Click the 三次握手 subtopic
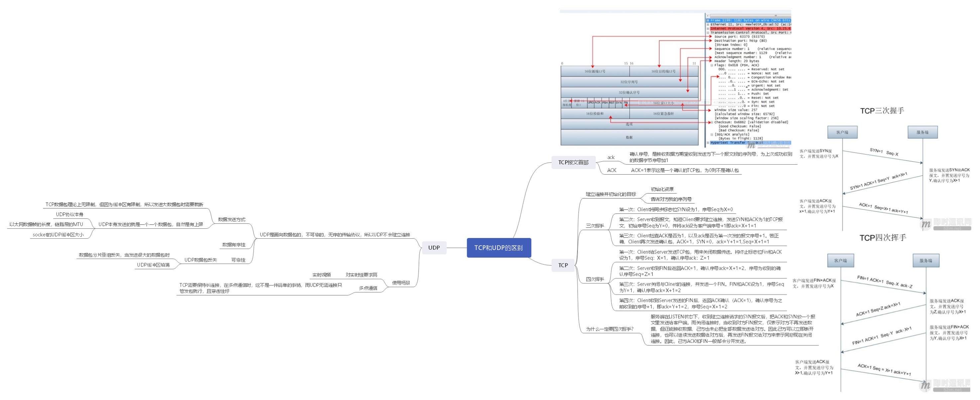The image size is (980, 400). tap(595, 226)
